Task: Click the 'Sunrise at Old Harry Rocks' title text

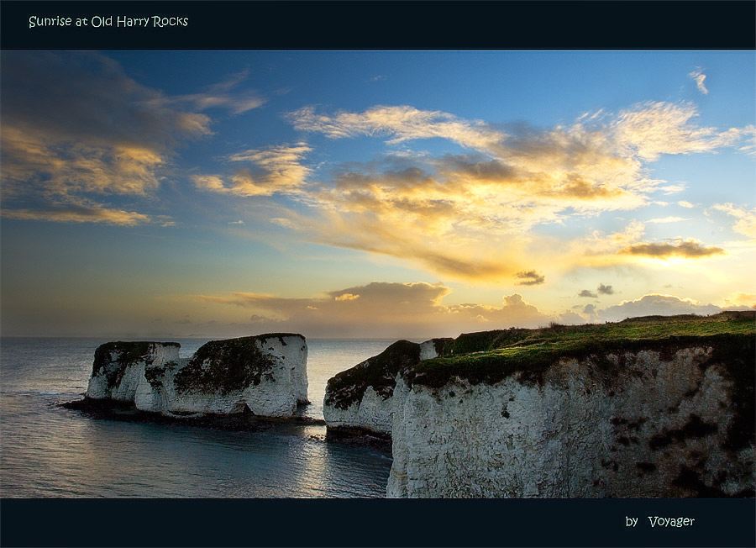Action: coord(108,22)
